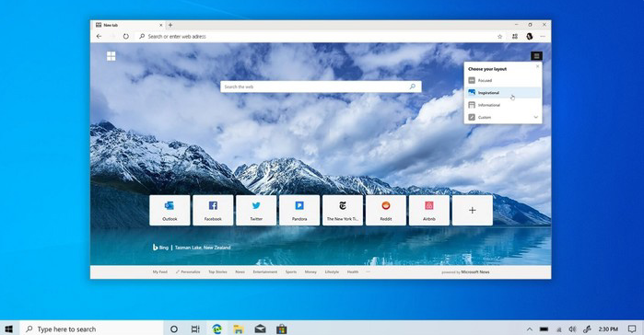Open Edge from the Windows taskbar
Screen dimensions: 644x335
pos(217,329)
